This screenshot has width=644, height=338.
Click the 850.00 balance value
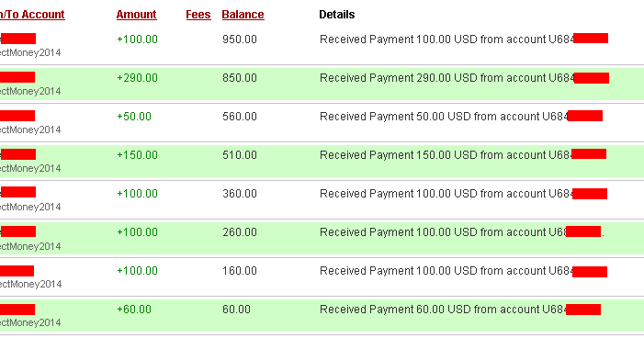(x=240, y=78)
